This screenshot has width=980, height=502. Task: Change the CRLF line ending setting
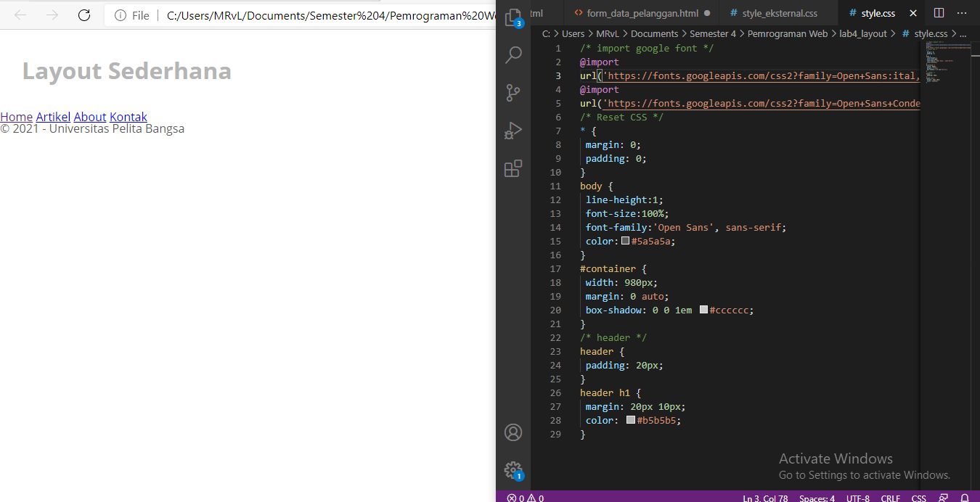pos(890,498)
